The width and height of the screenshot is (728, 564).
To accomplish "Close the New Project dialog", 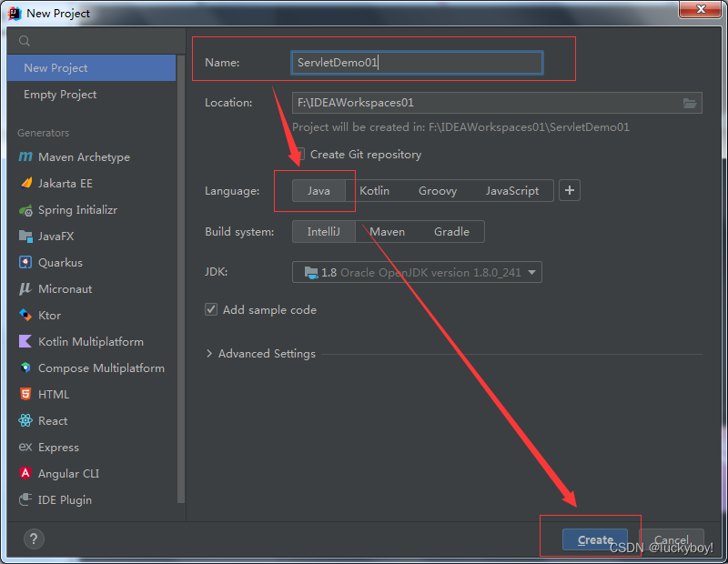I will click(x=701, y=9).
